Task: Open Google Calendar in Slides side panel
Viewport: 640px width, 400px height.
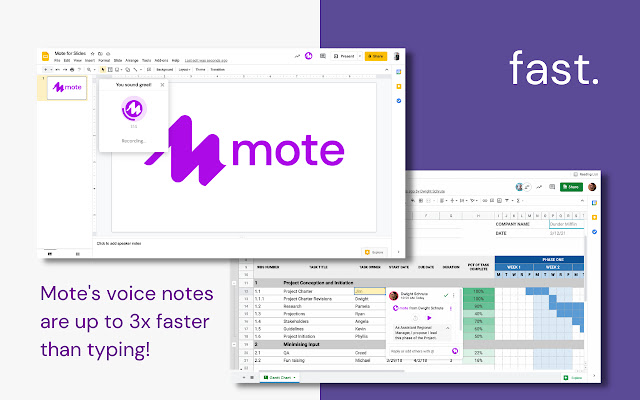Action: point(399,72)
